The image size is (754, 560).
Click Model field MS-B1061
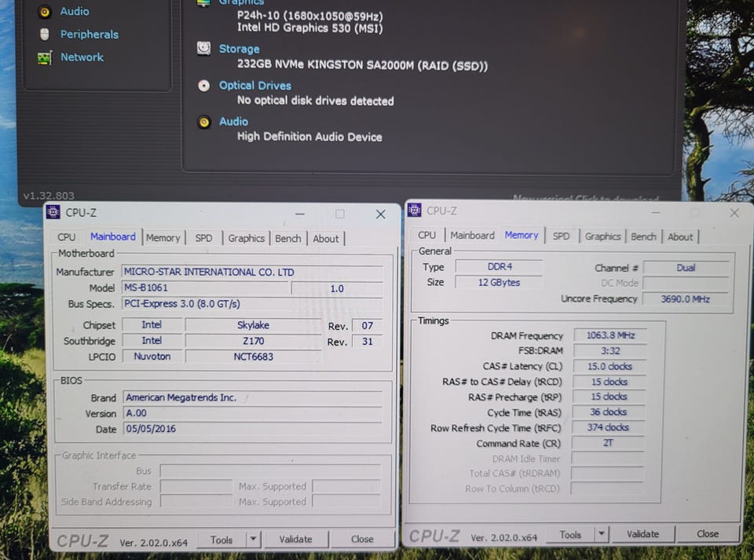(205, 288)
